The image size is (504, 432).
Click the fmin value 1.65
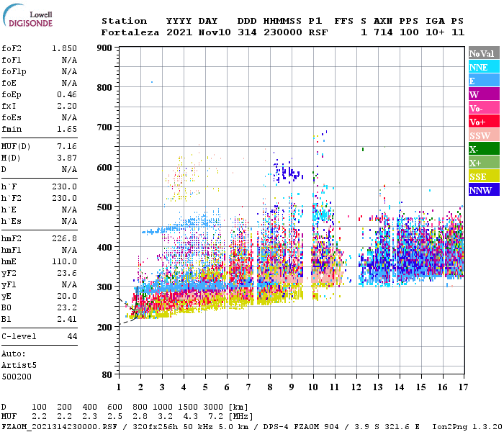click(67, 129)
